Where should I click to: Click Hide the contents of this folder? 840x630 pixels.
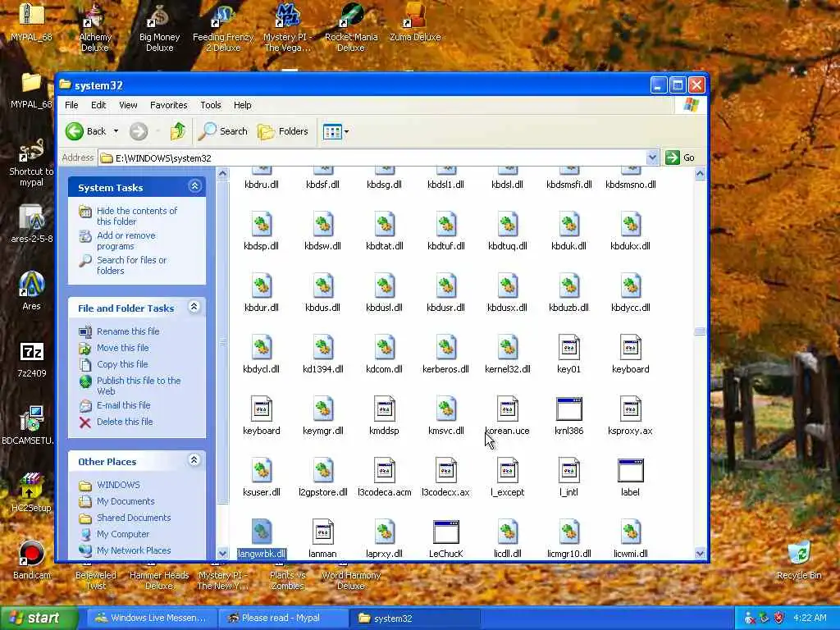tap(137, 216)
